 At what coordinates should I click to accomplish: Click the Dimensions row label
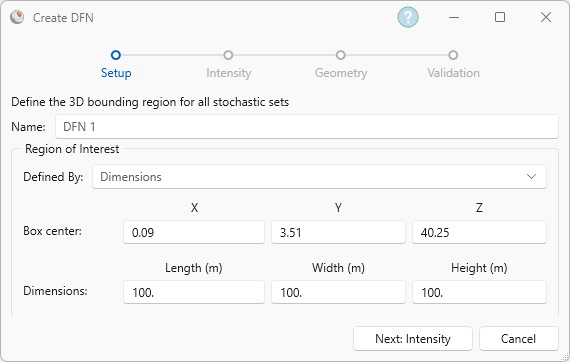pyautogui.click(x=55, y=291)
